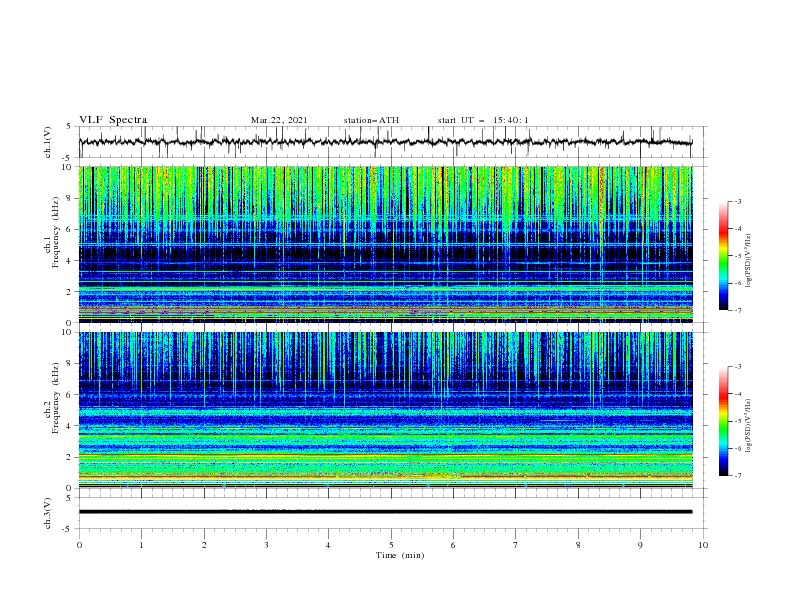
Task: Click "8" on the ch.1 frequency axis
Action: (x=69, y=198)
